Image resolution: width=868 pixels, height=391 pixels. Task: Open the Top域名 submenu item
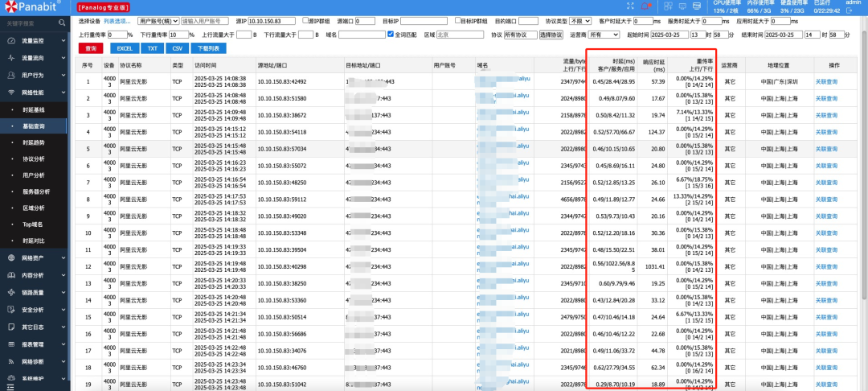(33, 224)
